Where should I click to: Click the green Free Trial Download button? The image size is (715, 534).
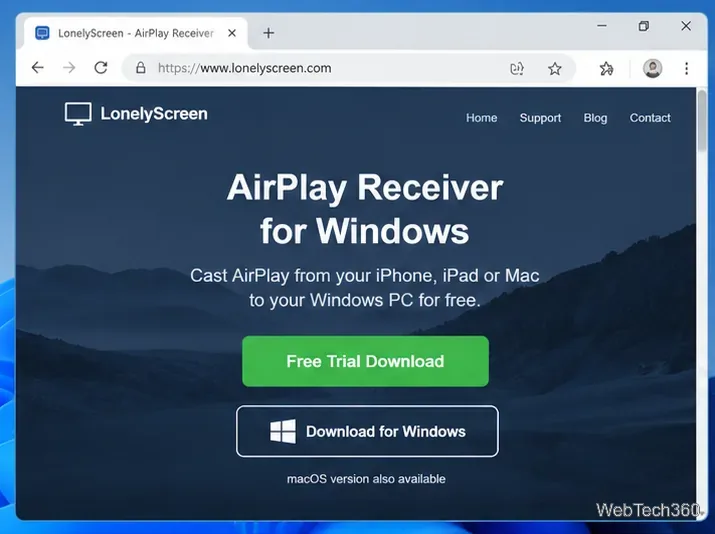tap(365, 361)
